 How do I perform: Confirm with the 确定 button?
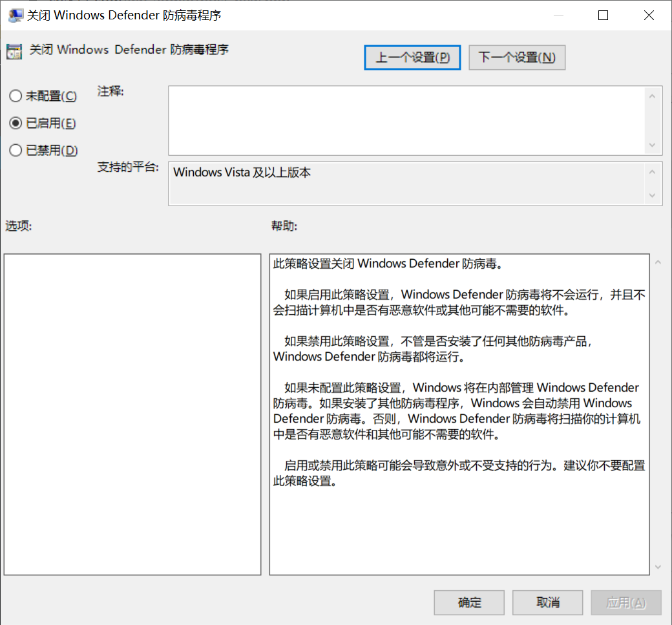[x=469, y=603]
